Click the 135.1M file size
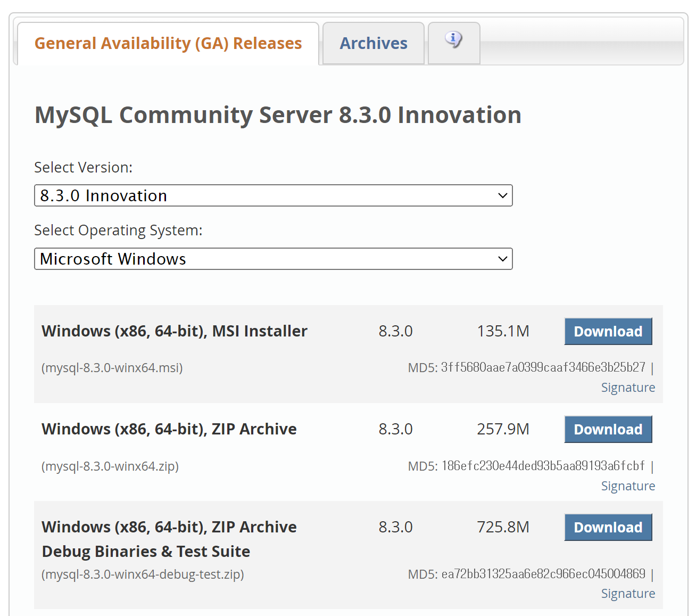696x616 pixels. [503, 331]
